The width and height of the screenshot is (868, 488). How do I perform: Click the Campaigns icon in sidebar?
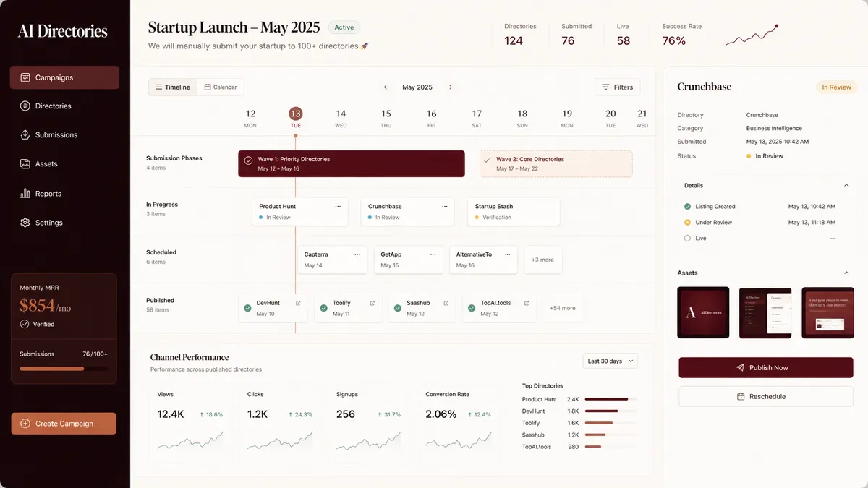tap(25, 77)
